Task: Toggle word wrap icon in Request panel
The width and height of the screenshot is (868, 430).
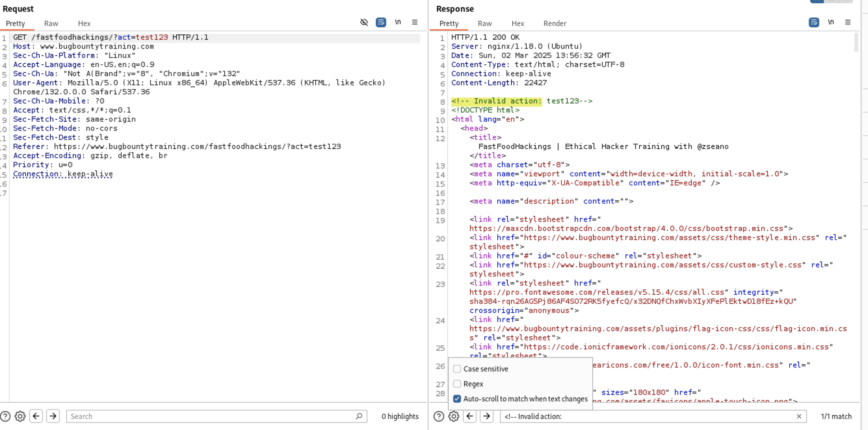Action: (381, 22)
